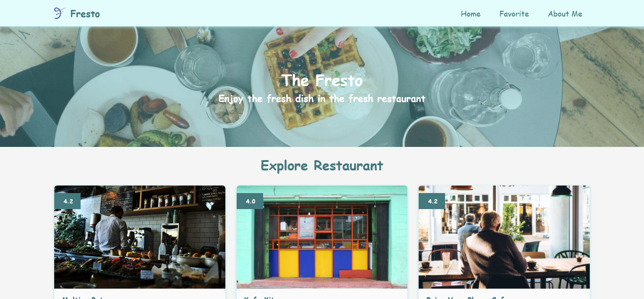Click the 4.2 rating badge on third card
This screenshot has height=299, width=644.
click(x=432, y=201)
